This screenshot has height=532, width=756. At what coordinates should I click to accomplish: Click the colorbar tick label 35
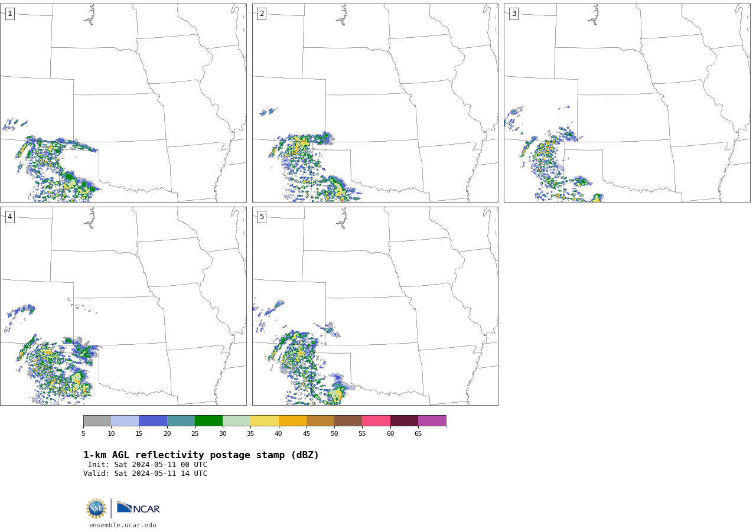[x=250, y=433]
